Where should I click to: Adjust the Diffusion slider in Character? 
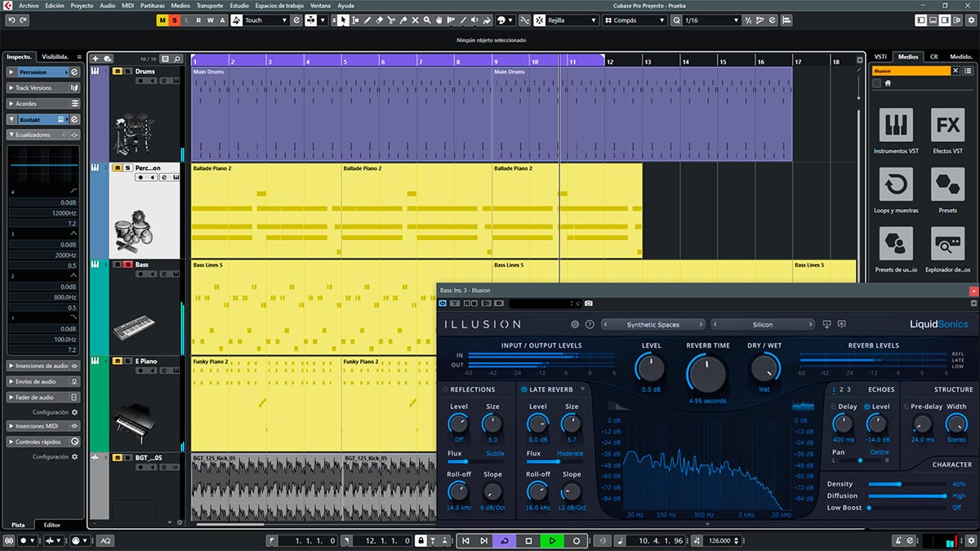point(906,495)
